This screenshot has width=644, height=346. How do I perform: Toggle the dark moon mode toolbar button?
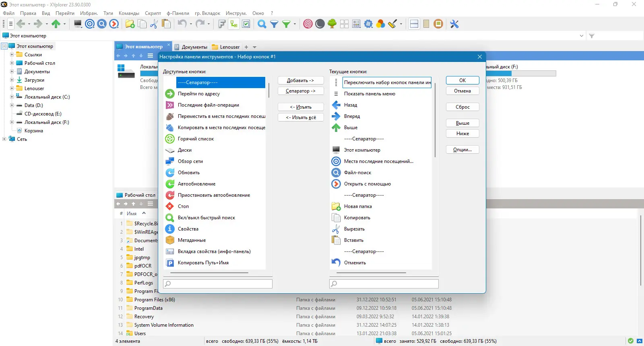coord(320,24)
